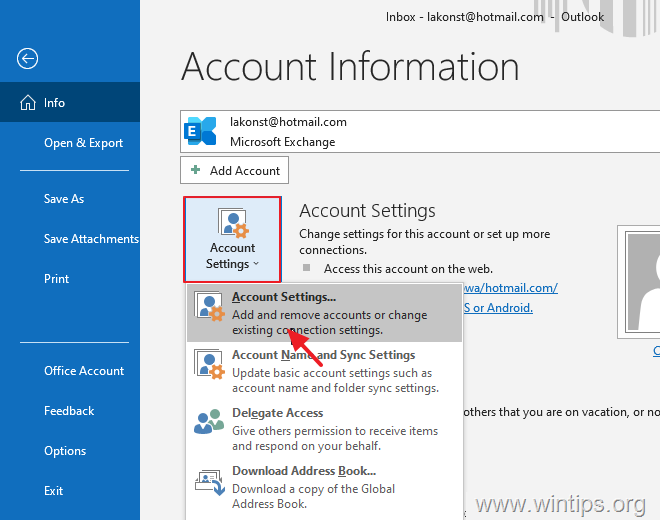Click the Info home icon
This screenshot has width=660, height=520.
(x=28, y=102)
